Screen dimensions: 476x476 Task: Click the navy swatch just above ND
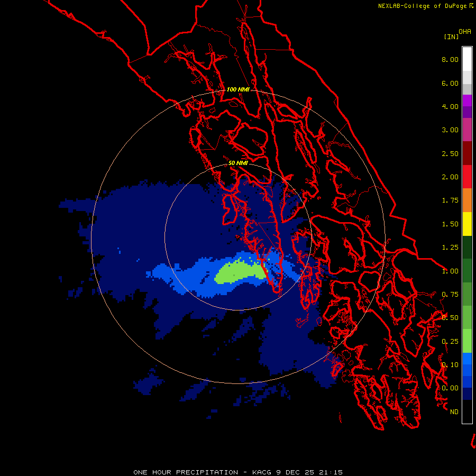point(467,394)
